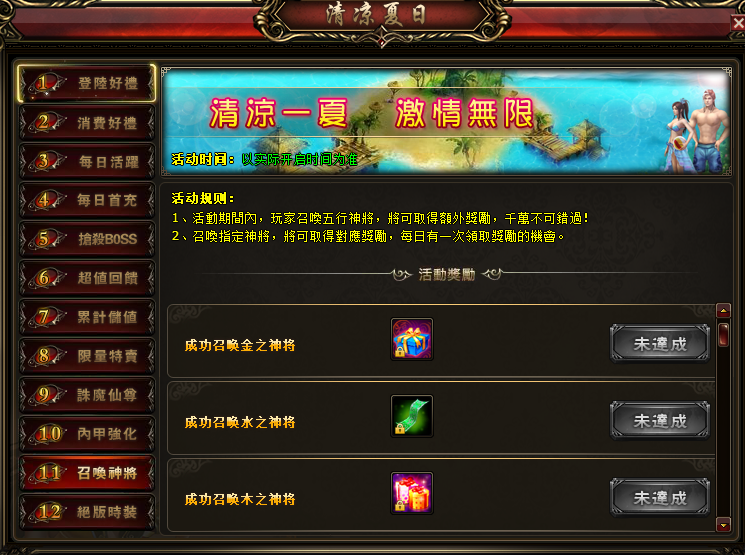This screenshot has height=555, width=745.
Task: Go to the 累計儲值 tab
Action: coord(87,317)
